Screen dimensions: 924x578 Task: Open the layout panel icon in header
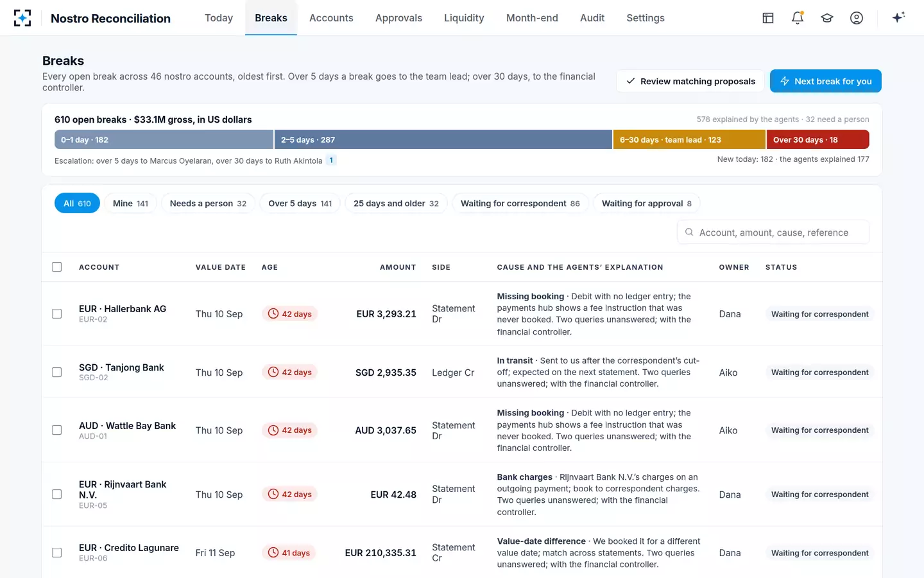pos(768,18)
